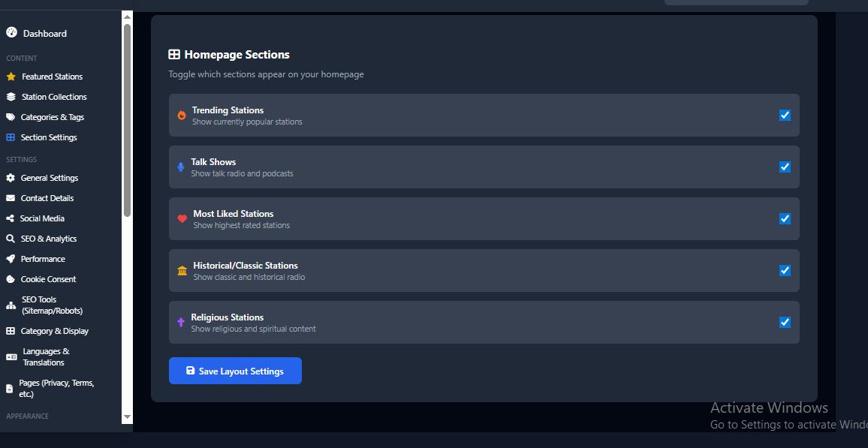Screen dimensions: 868x448
Task: Open Pages (Privacy, Terms, etc.) link
Action: 56,388
